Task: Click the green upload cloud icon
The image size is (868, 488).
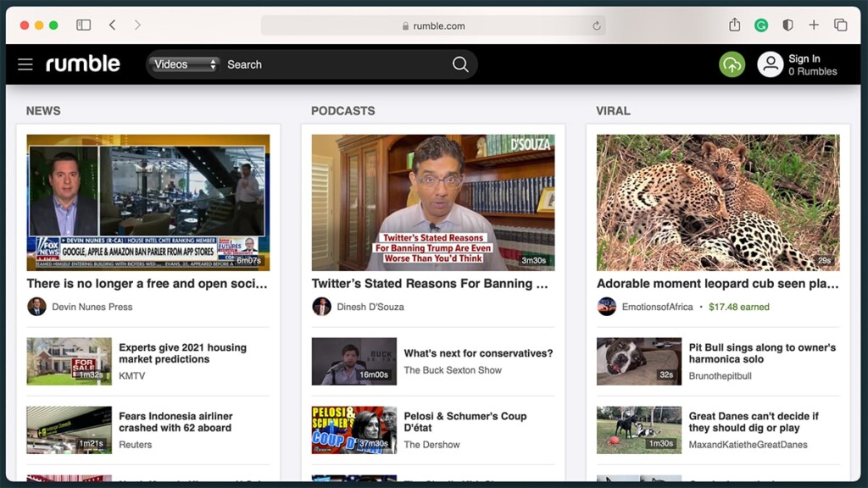Action: 732,64
